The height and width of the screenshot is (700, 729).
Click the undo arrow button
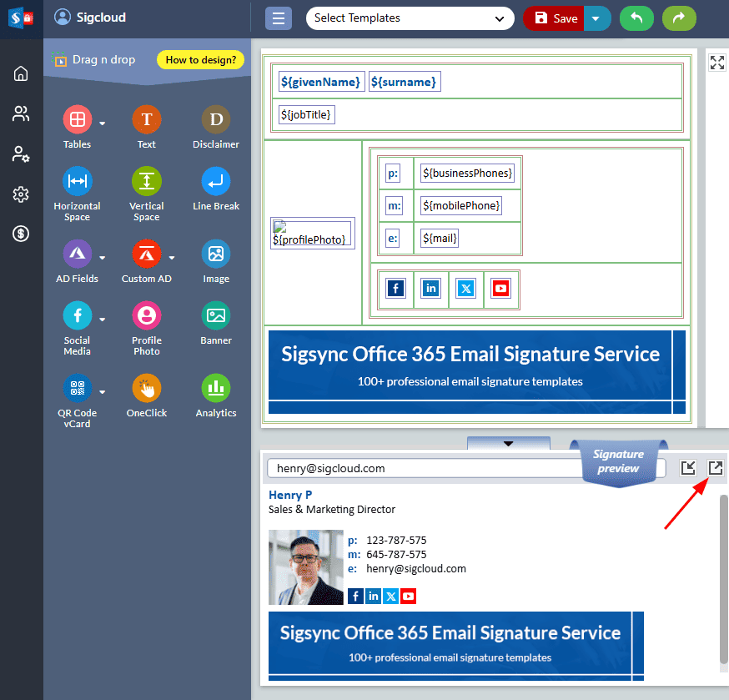pyautogui.click(x=636, y=18)
